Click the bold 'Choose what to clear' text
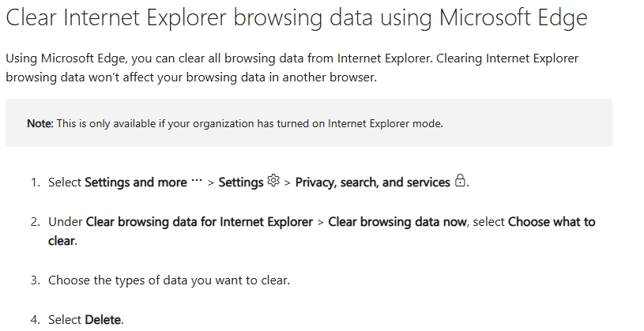The image size is (644, 331). pos(322,231)
